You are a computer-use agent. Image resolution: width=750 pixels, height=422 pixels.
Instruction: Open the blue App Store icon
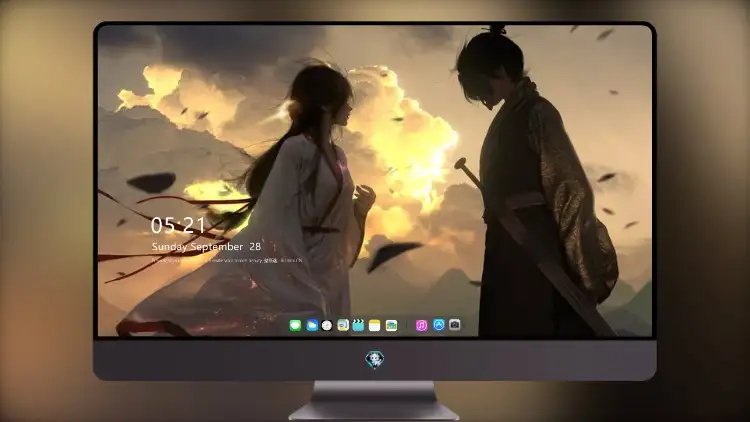[x=439, y=325]
